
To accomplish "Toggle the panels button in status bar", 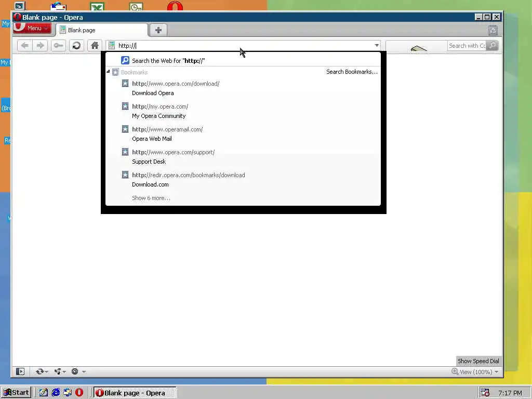I will coord(20,371).
